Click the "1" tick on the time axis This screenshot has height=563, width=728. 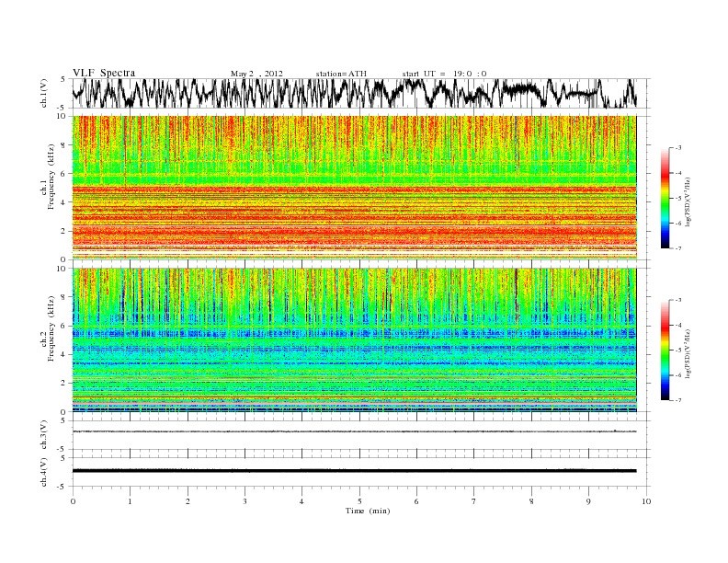(130, 501)
